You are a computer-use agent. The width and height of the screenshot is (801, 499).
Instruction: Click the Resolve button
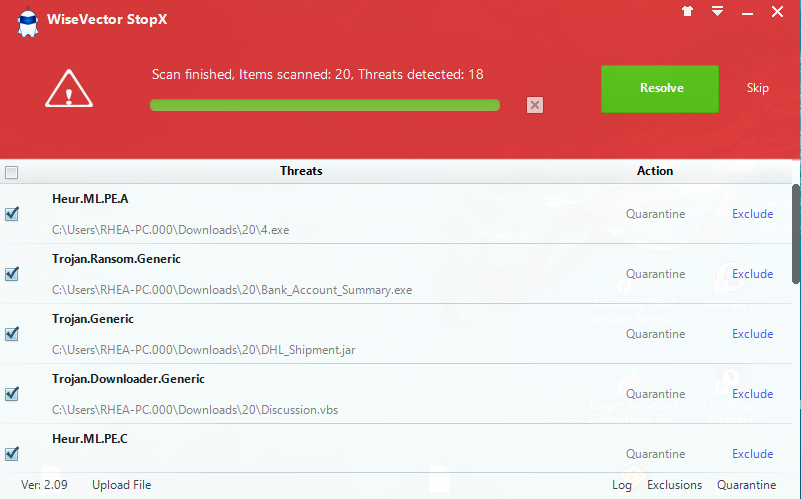point(659,88)
